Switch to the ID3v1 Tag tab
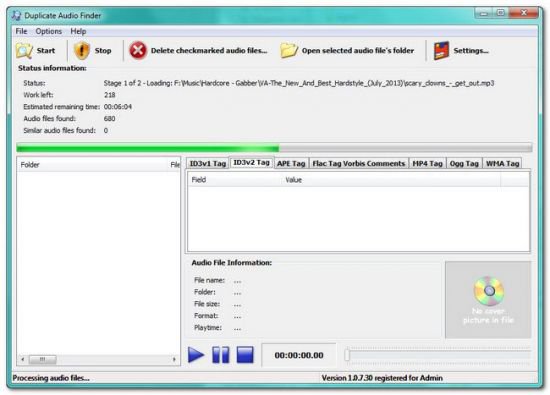This screenshot has height=395, width=550. click(208, 163)
